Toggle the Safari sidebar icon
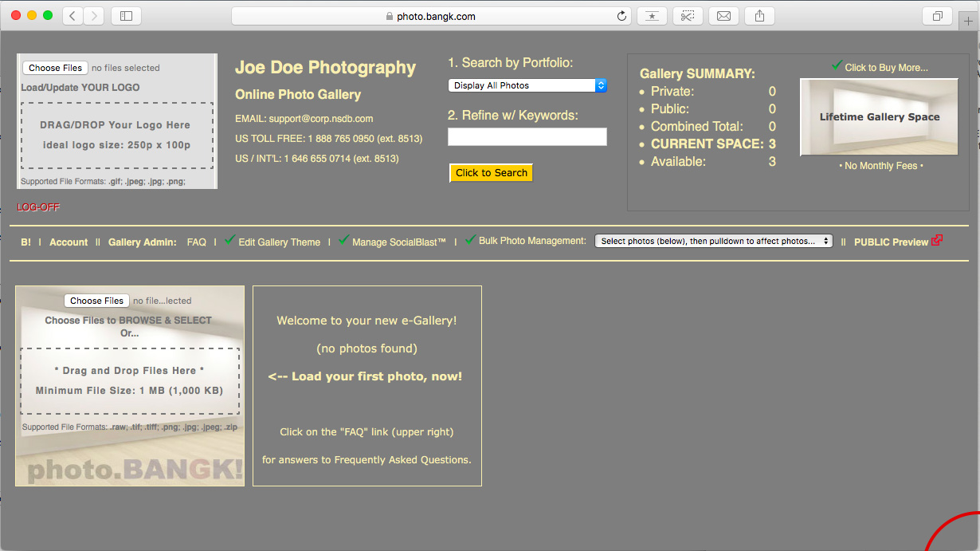Viewport: 980px width, 551px height. click(126, 16)
